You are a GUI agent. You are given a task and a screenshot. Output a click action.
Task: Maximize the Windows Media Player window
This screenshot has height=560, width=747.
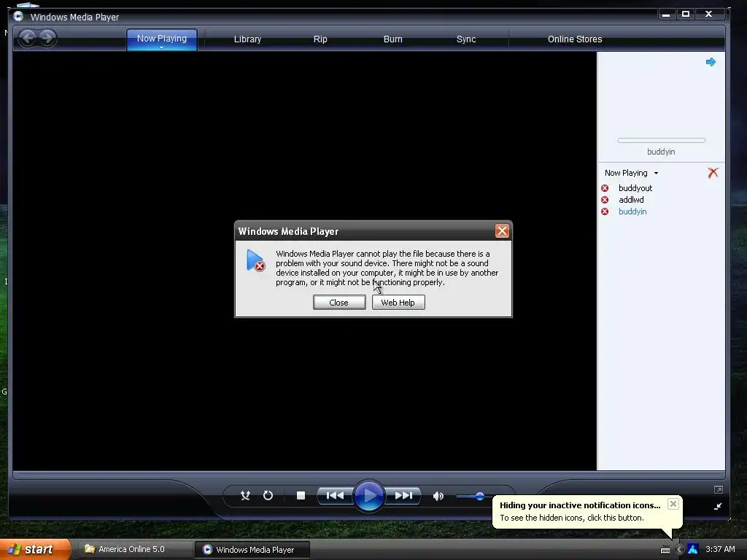coord(686,15)
